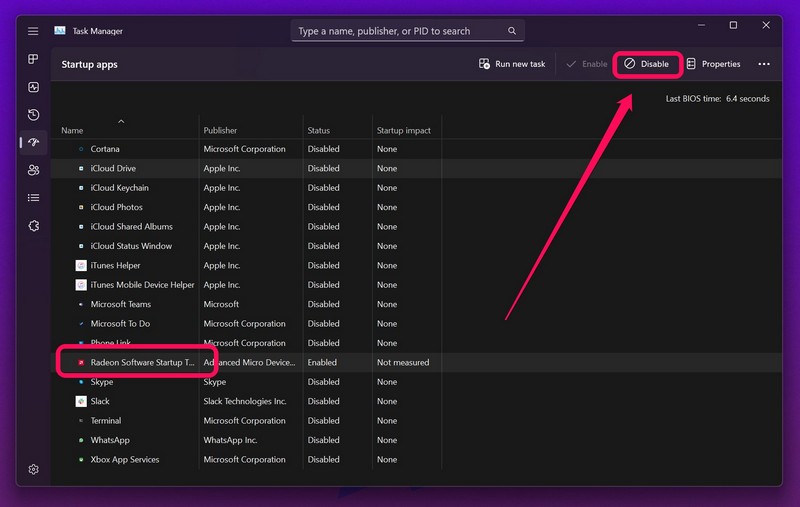Click the Run new task button

click(512, 64)
